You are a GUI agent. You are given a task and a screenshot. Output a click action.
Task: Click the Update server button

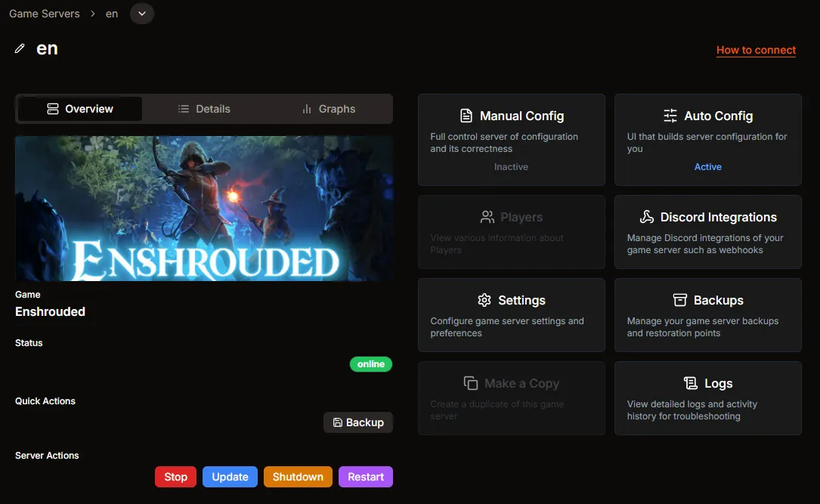point(230,477)
